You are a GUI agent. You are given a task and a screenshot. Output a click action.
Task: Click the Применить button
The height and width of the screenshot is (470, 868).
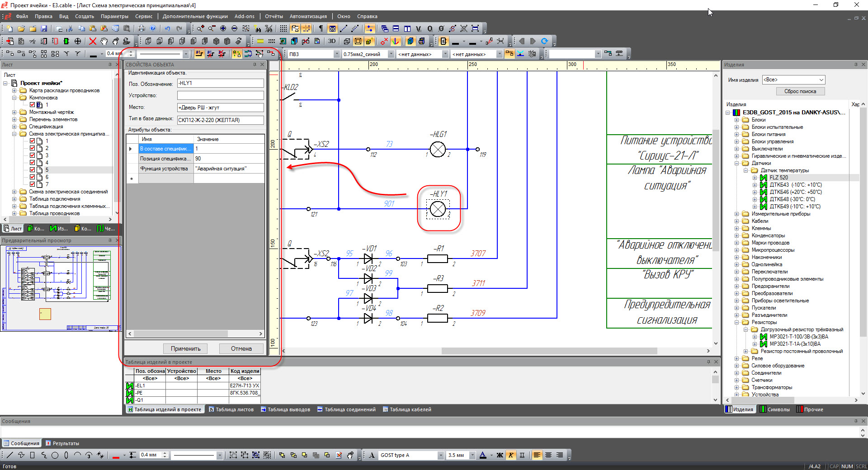tap(185, 348)
